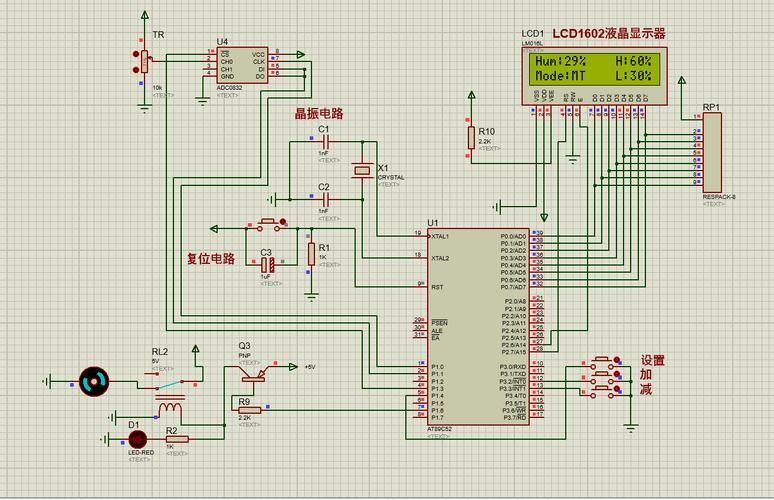
Task: Click the 复位电路 label text
Action: pyautogui.click(x=211, y=258)
